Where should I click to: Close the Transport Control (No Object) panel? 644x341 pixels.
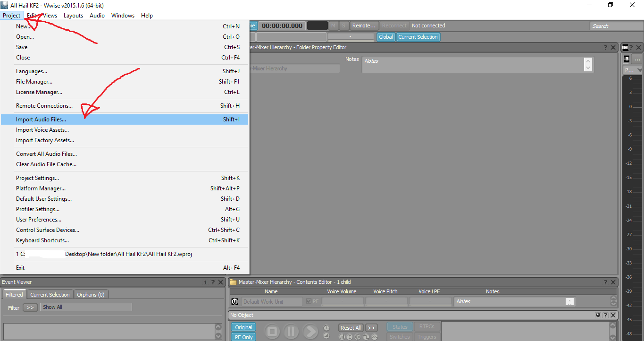[613, 315]
